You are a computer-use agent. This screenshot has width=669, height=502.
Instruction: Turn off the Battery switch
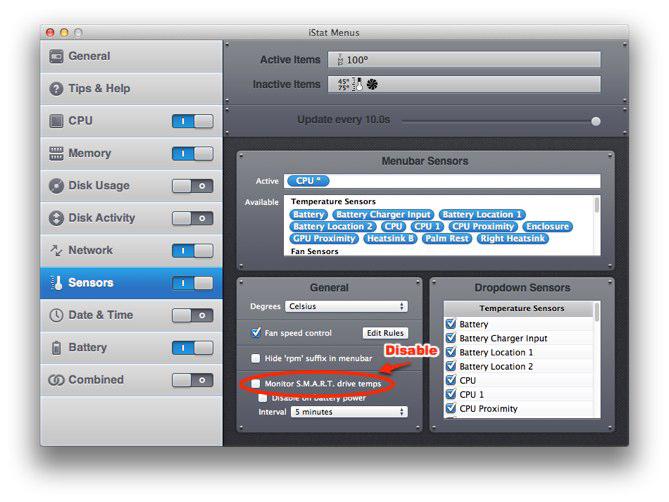(192, 348)
